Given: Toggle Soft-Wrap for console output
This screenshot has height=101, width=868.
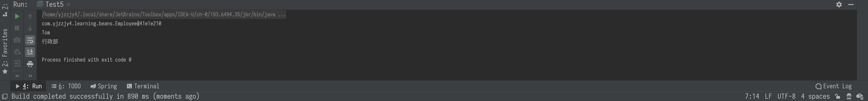Looking at the screenshot, I should pos(30,41).
